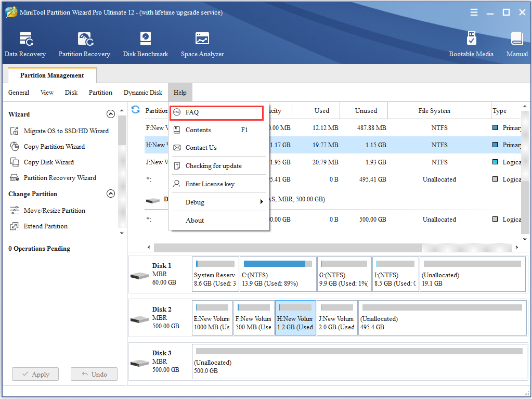Start the Space Analyzer
This screenshot has height=399, width=532.
(202, 43)
